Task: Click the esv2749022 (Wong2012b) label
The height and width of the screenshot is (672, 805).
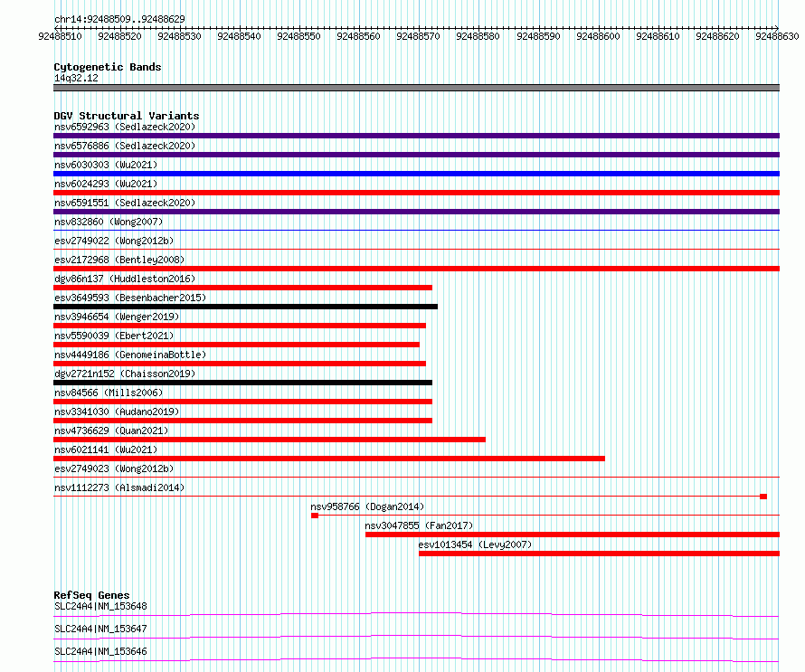Action: click(x=114, y=241)
